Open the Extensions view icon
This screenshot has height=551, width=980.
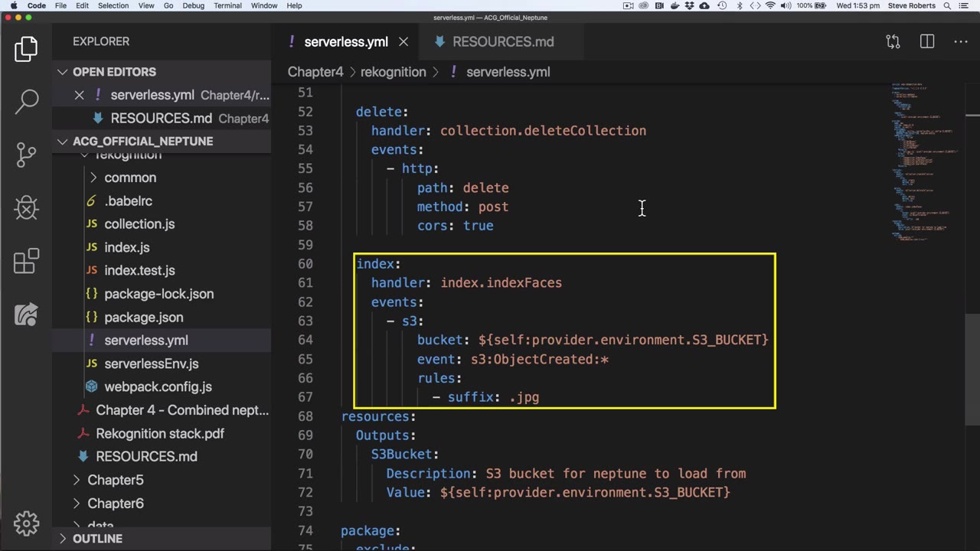[x=27, y=261]
